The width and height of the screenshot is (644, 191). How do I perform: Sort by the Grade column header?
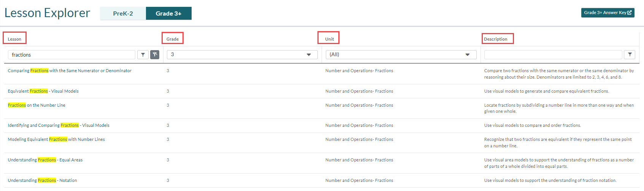coord(173,39)
